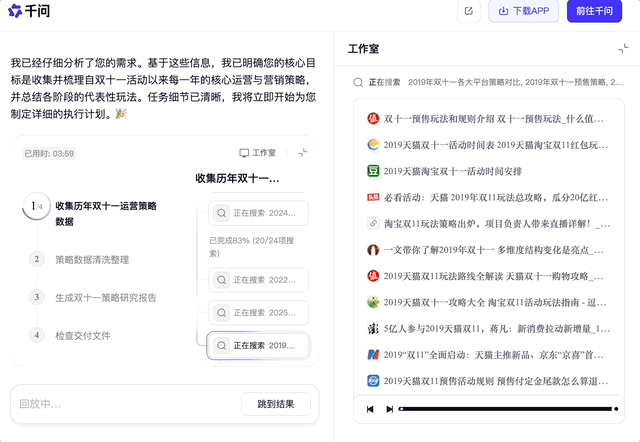Image resolution: width=640 pixels, height=442 pixels.
Task: Click link favicon of 淘宝双11玩法策略出炉 result
Action: click(x=373, y=224)
